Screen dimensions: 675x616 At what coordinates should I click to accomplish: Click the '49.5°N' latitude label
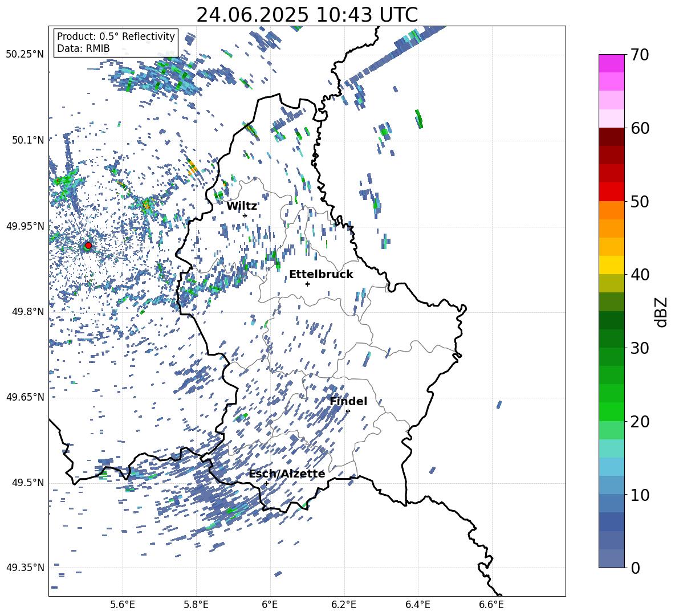[27, 483]
